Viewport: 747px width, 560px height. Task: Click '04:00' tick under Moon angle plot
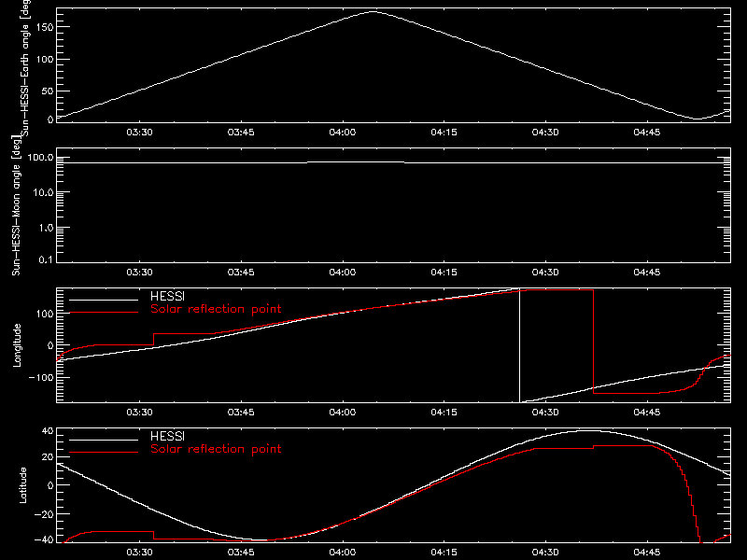click(x=343, y=273)
